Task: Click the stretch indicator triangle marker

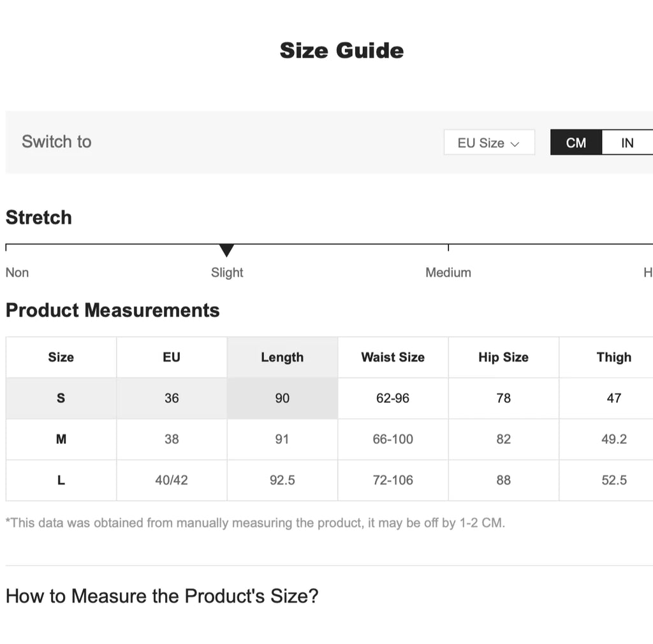Action: (226, 250)
